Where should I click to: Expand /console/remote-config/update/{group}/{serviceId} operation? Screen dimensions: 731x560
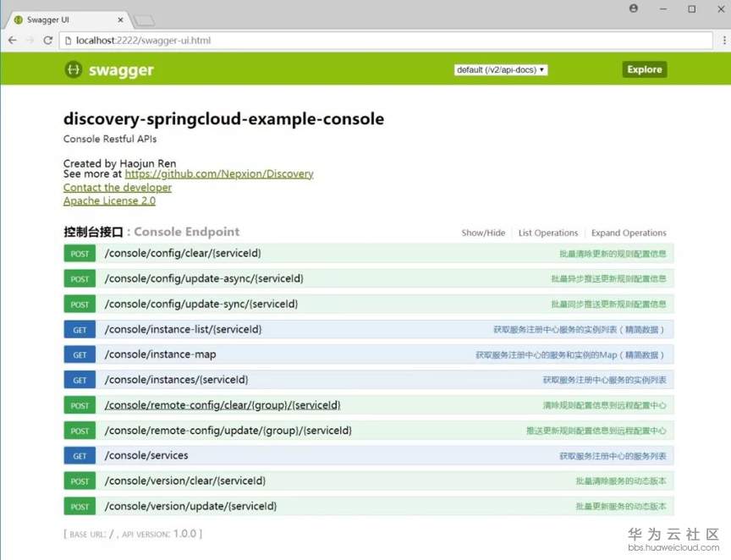228,431
